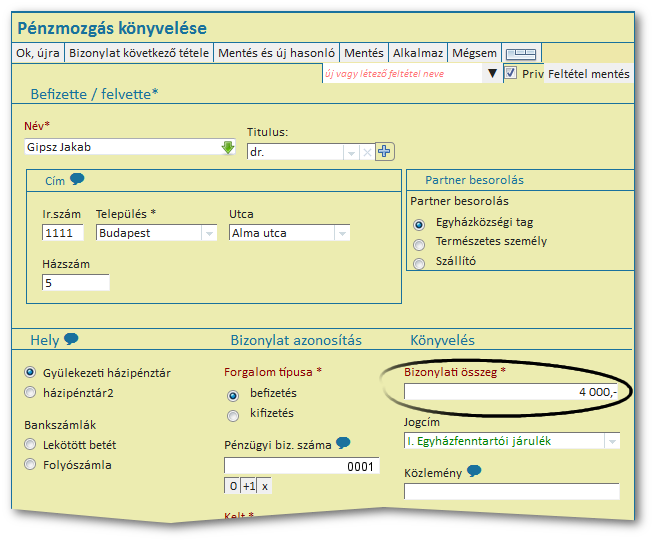The width and height of the screenshot is (658, 546).
Task: Click into the Bizonylati összeg amount field
Action: (510, 392)
